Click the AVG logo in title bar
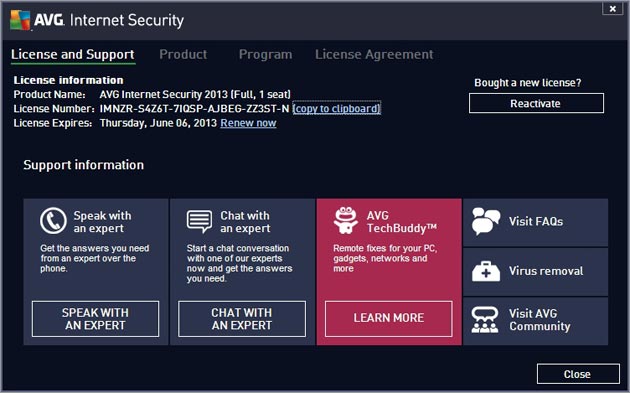630x393 pixels. [x=20, y=20]
